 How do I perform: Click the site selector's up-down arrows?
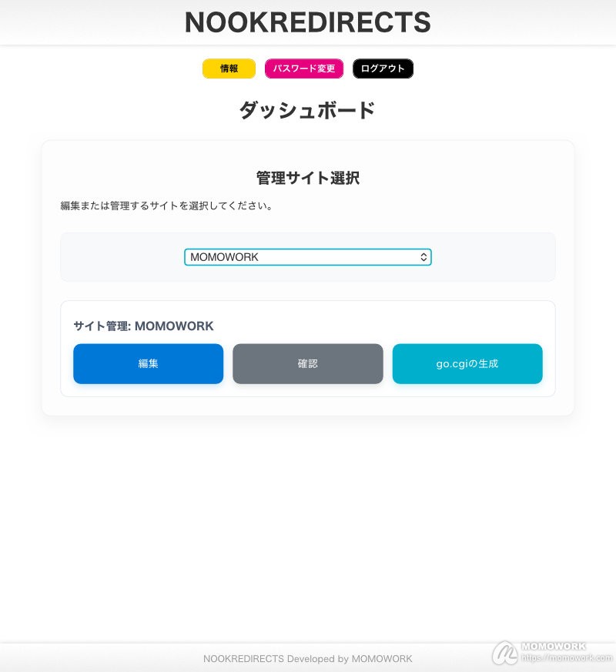(x=423, y=257)
